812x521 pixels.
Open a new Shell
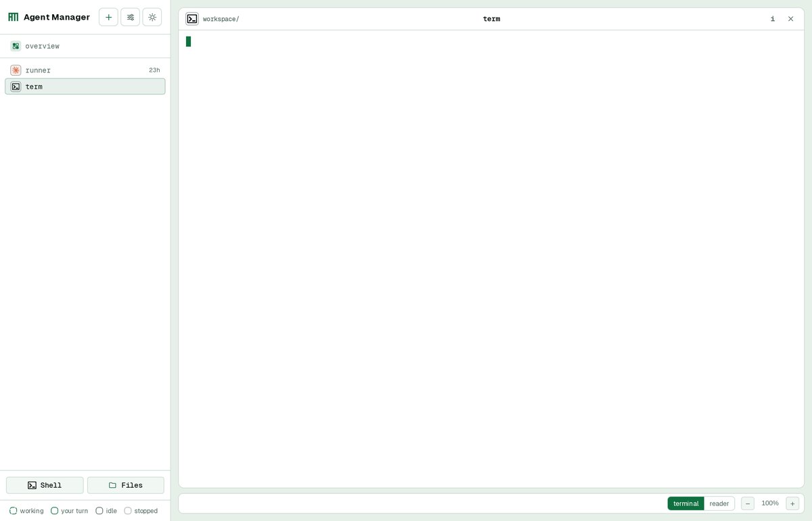point(45,485)
